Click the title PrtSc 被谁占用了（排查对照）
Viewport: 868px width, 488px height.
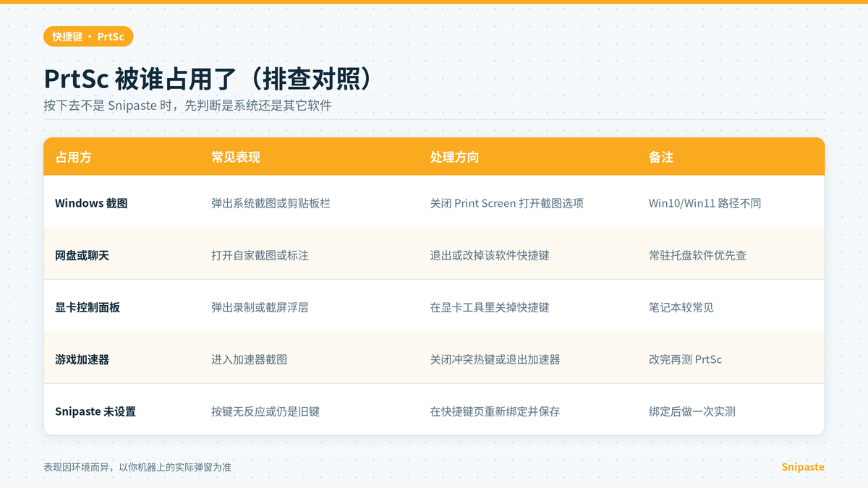209,80
